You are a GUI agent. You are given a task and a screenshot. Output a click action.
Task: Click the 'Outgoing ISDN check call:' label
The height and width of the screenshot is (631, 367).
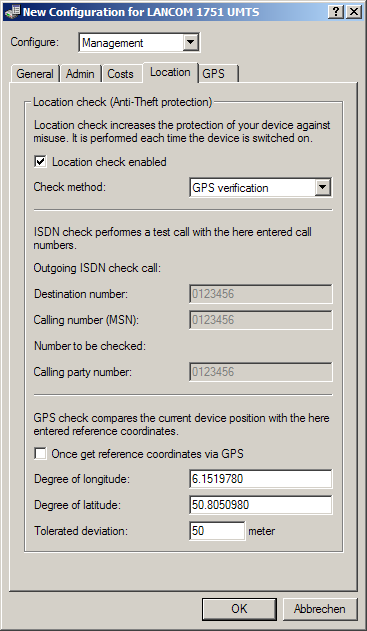click(x=97, y=268)
